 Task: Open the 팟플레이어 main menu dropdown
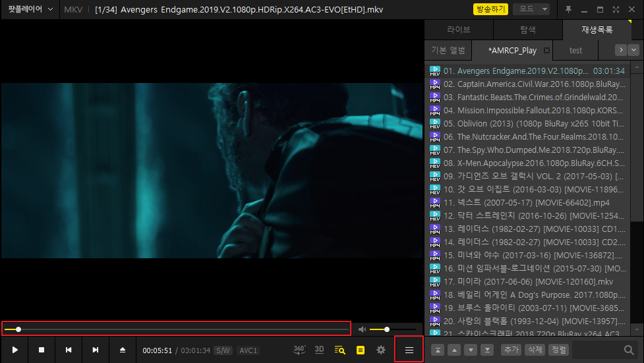[30, 10]
